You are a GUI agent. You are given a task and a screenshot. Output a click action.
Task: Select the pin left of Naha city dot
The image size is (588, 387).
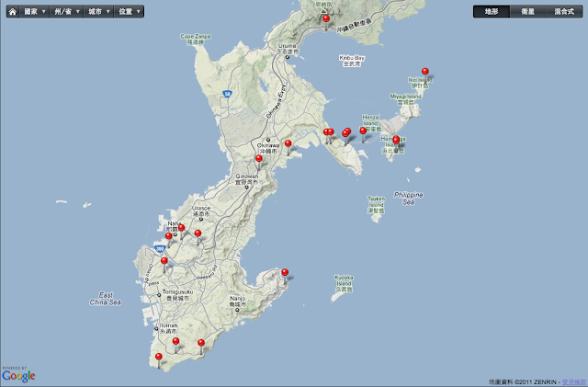click(169, 236)
